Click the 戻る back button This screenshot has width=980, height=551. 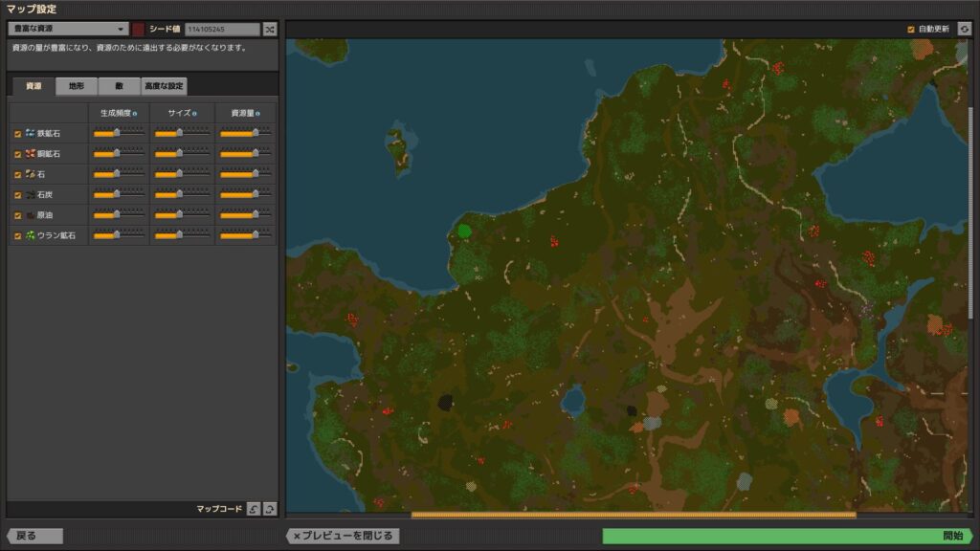pyautogui.click(x=35, y=536)
